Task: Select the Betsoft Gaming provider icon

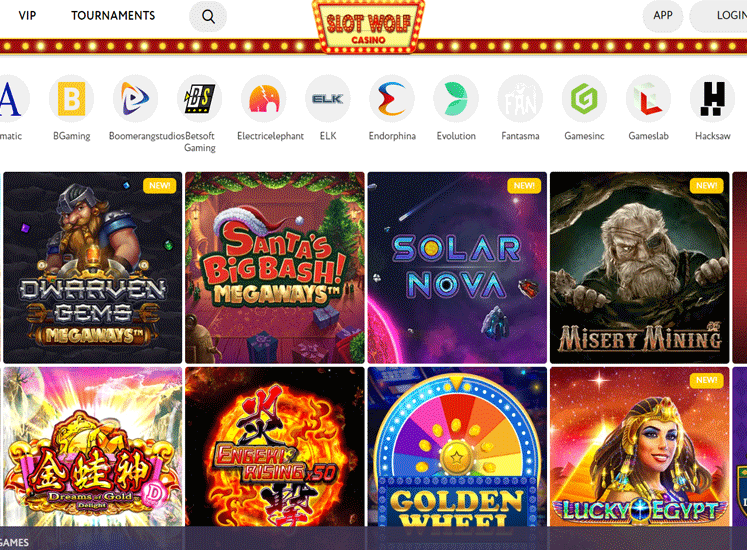Action: [x=200, y=99]
